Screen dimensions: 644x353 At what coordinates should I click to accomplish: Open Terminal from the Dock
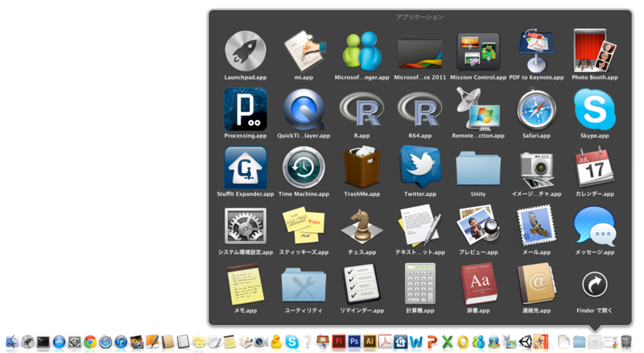(x=43, y=342)
